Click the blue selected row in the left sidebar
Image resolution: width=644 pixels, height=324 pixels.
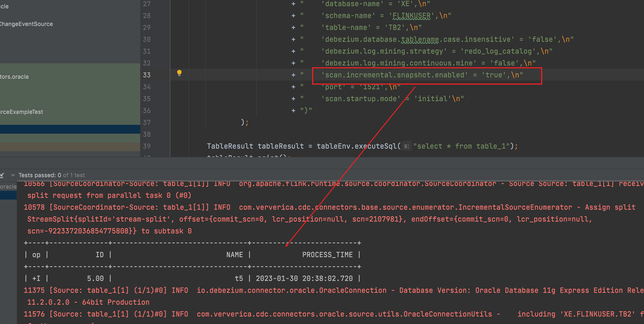[x=70, y=129]
